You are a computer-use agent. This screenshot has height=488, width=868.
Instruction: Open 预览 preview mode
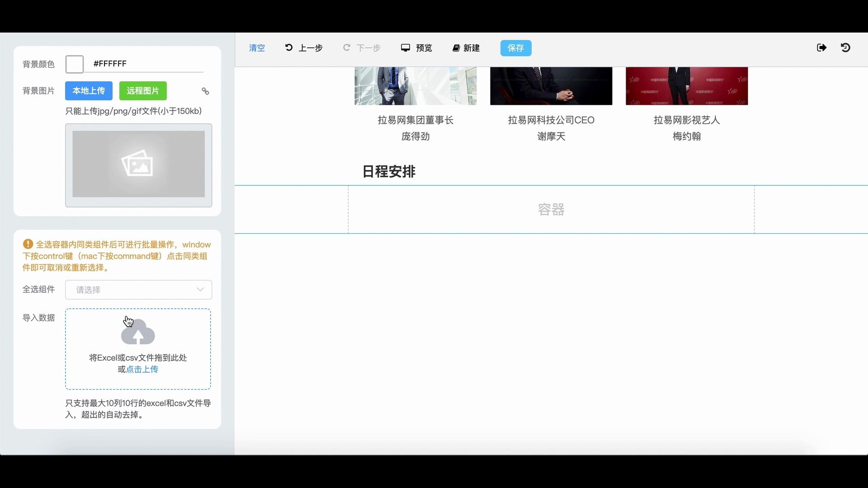[x=416, y=48]
